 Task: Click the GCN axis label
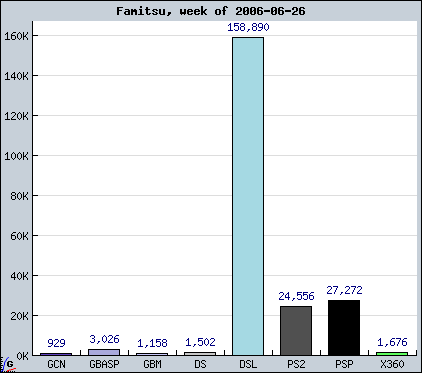point(56,364)
